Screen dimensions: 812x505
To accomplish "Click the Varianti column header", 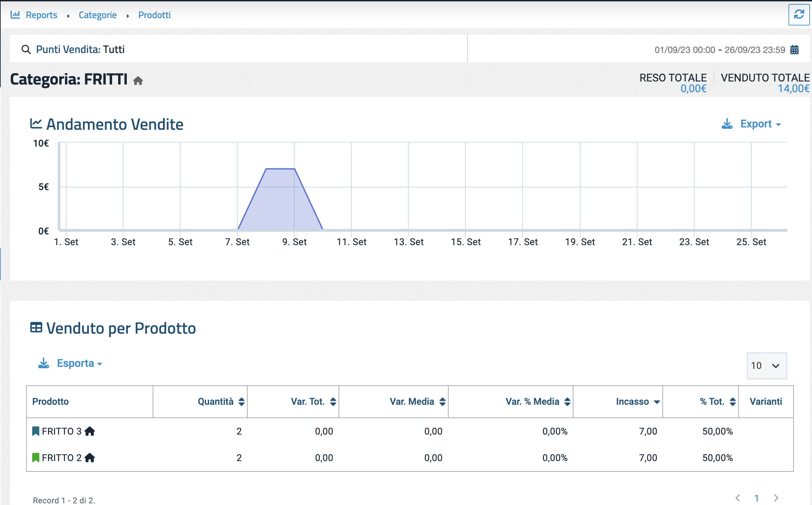I will pyautogui.click(x=766, y=401).
